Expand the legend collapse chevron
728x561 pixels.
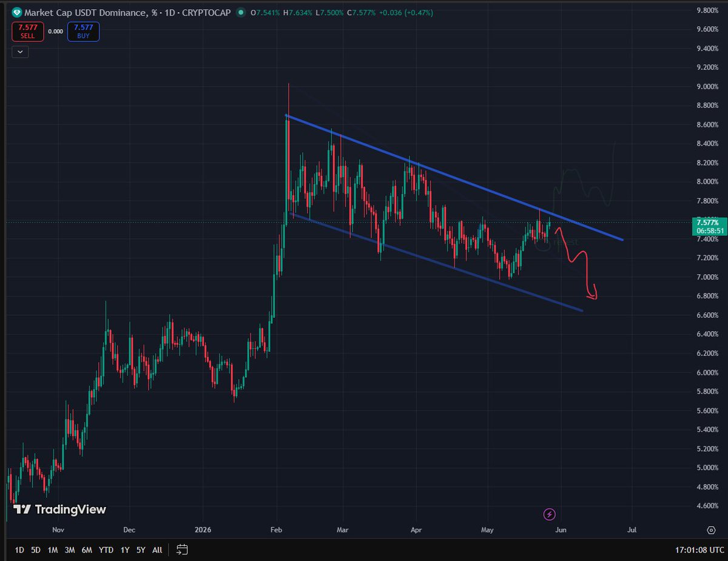[x=21, y=52]
